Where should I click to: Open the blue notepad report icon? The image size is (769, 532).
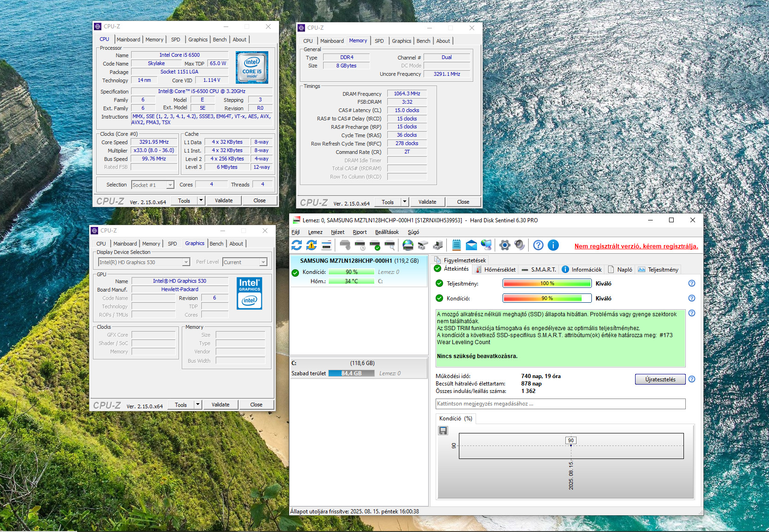(x=456, y=245)
